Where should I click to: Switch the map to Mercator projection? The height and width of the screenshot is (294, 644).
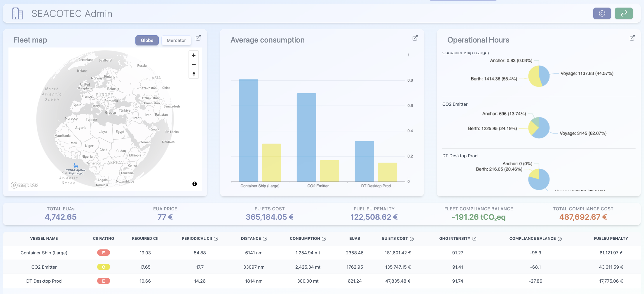(176, 40)
